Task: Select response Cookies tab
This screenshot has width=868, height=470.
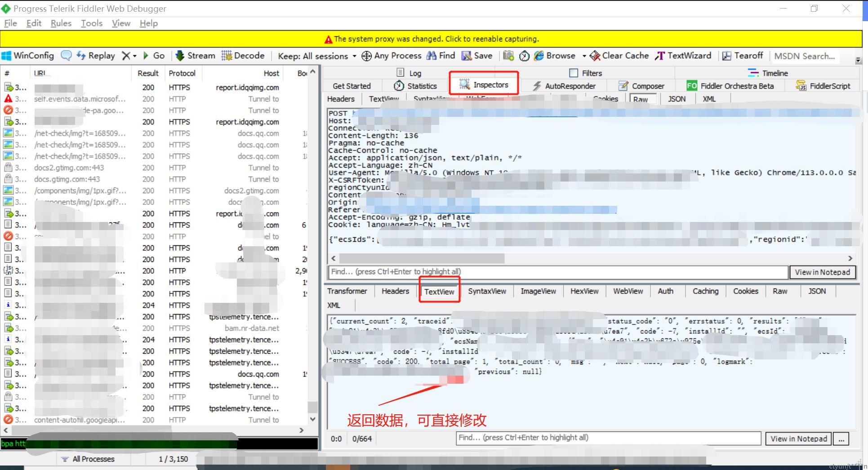Action: coord(746,291)
